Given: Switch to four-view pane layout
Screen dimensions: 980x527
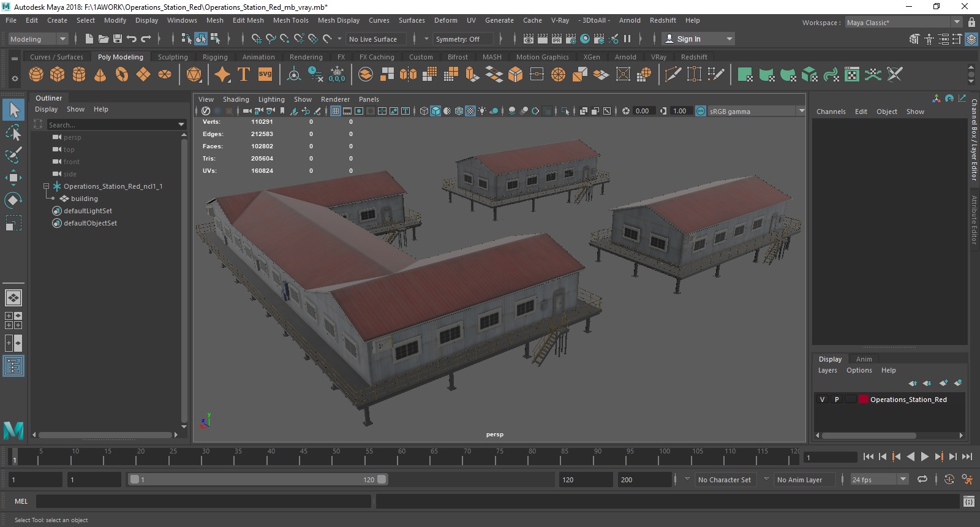Looking at the screenshot, I should coord(13,320).
